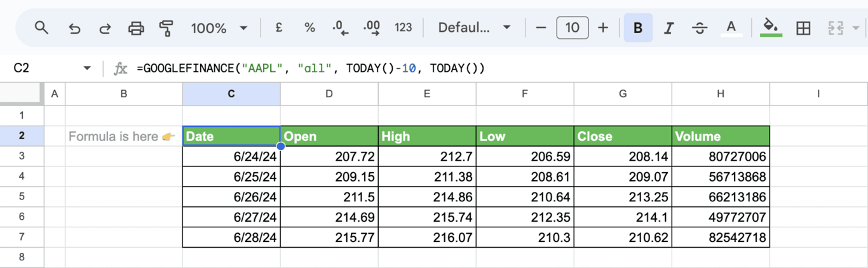Select the low price cell 210.64
The width and height of the screenshot is (868, 268).
[x=525, y=197]
